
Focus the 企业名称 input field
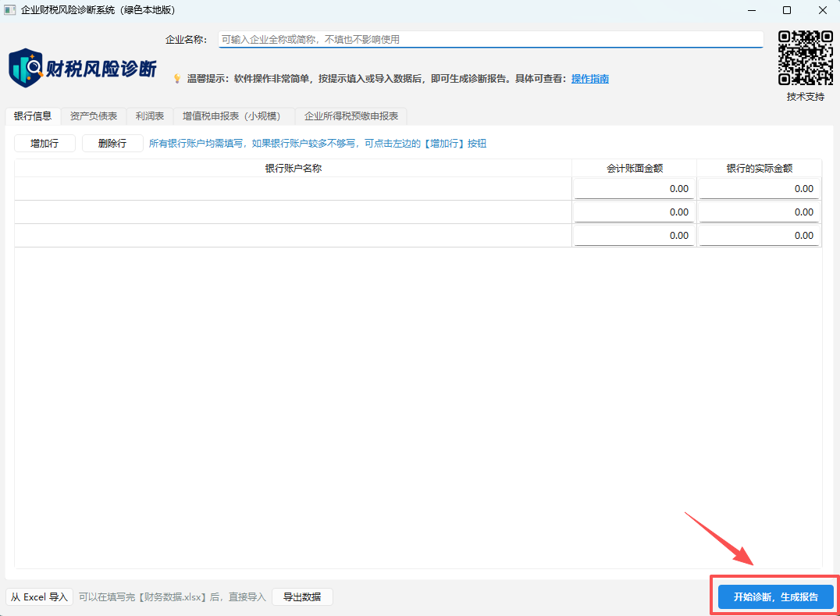coord(491,39)
